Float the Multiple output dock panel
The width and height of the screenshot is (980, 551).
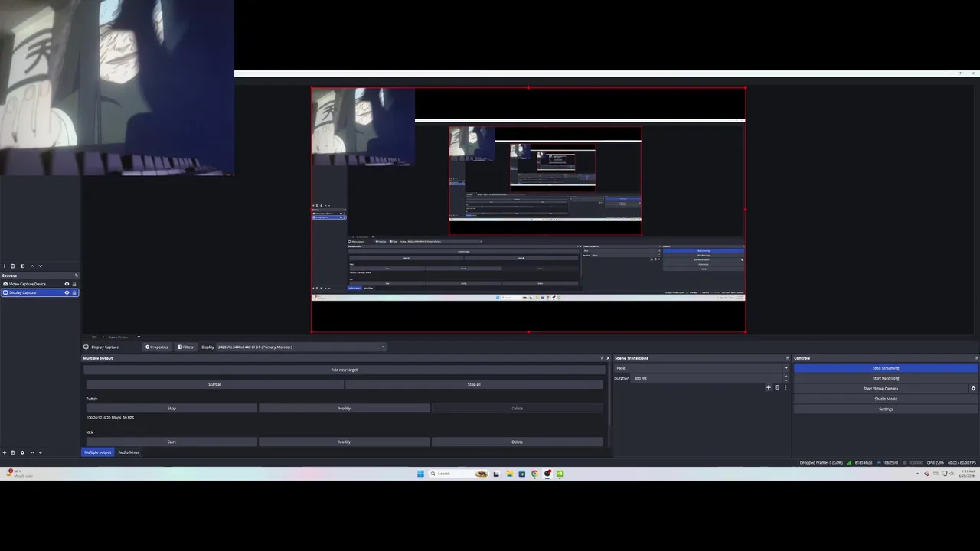pos(602,358)
